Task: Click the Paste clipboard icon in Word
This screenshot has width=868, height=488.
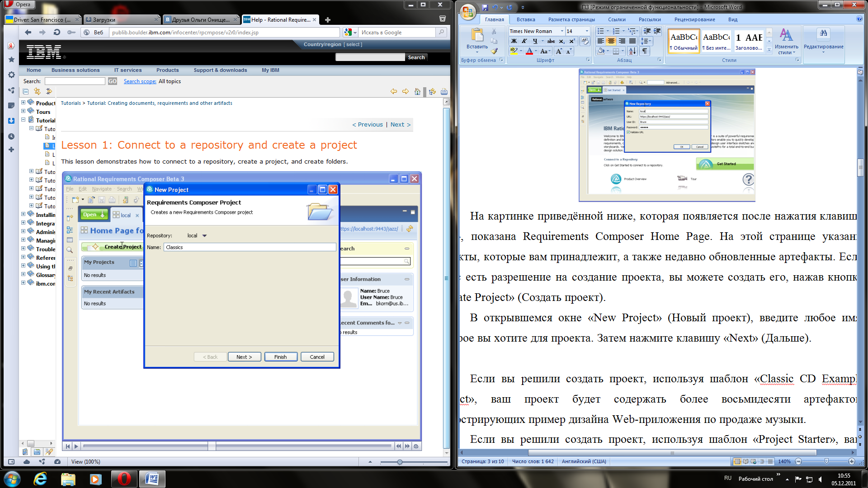Action: point(476,35)
